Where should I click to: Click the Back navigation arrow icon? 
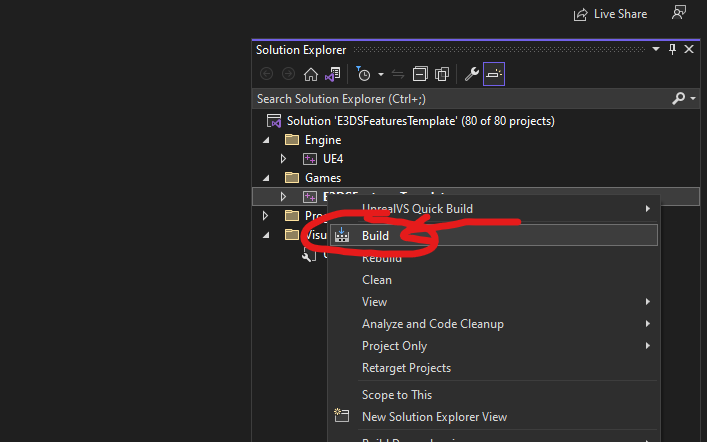click(266, 74)
